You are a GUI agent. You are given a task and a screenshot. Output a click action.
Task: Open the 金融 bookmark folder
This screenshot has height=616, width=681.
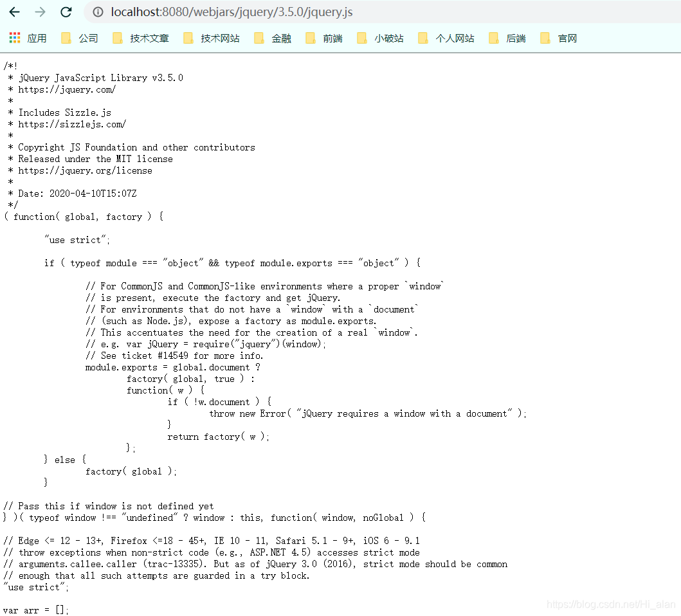[272, 38]
